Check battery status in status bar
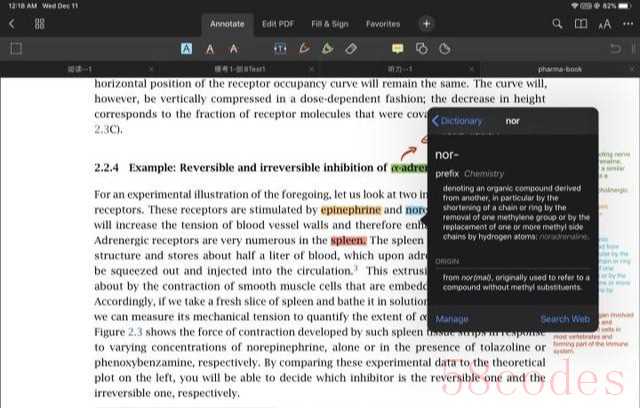640x408 pixels. [624, 6]
